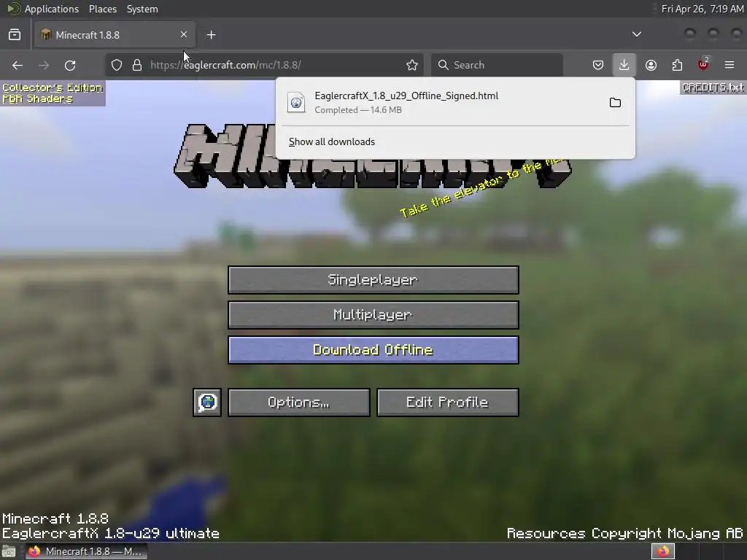Focus the browser Search field
This screenshot has width=747, height=560.
pos(497,65)
